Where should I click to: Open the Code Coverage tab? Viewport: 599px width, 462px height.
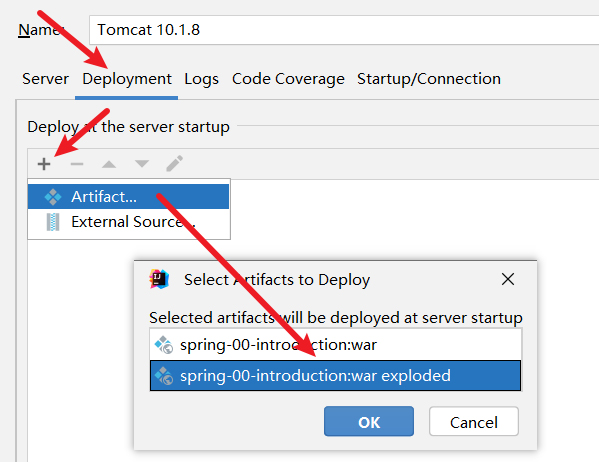pyautogui.click(x=288, y=79)
